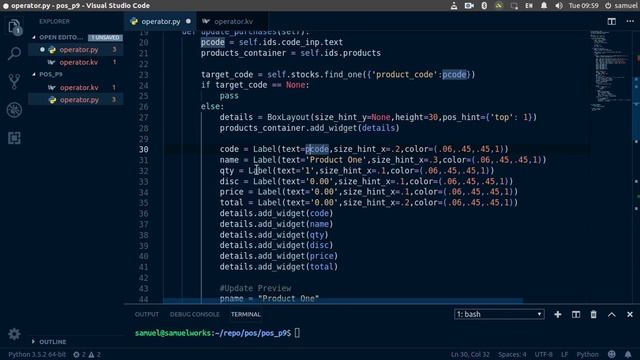
Task: Click '#Update Preview' comment line
Action: 255,288
